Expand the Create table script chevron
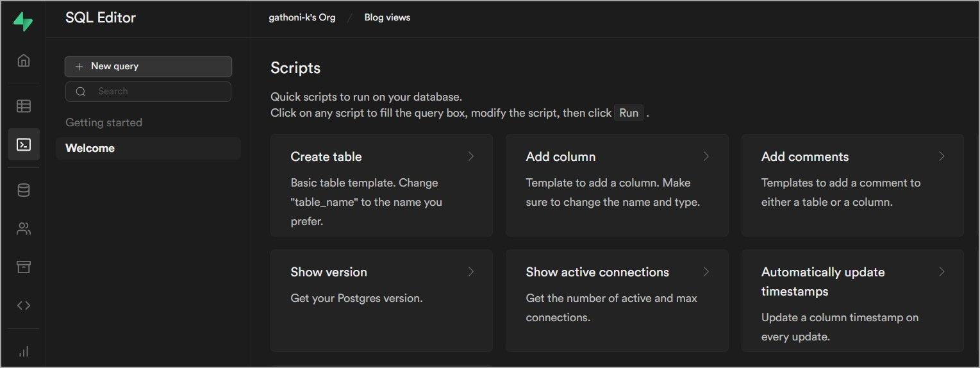 click(470, 156)
